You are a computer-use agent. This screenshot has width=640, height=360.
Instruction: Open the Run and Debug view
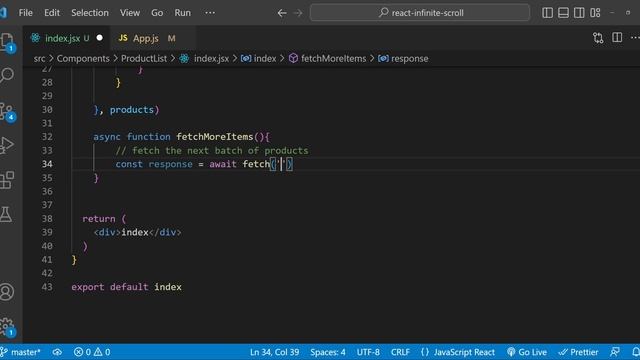tap(7, 145)
